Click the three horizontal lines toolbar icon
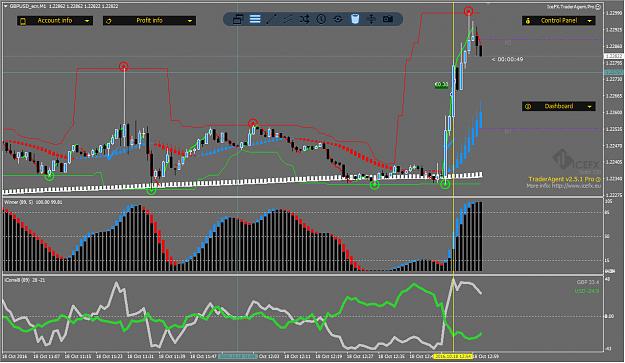The image size is (625, 363). point(255,19)
